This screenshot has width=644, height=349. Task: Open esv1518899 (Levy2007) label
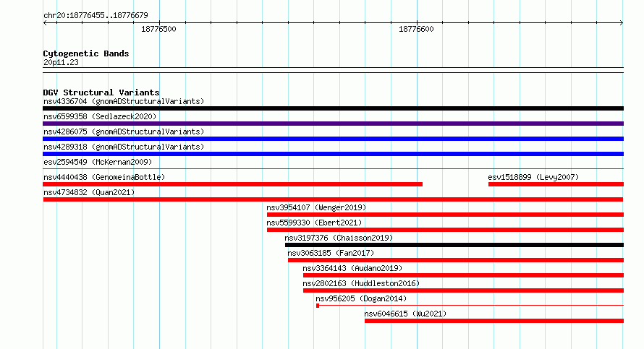click(x=533, y=177)
